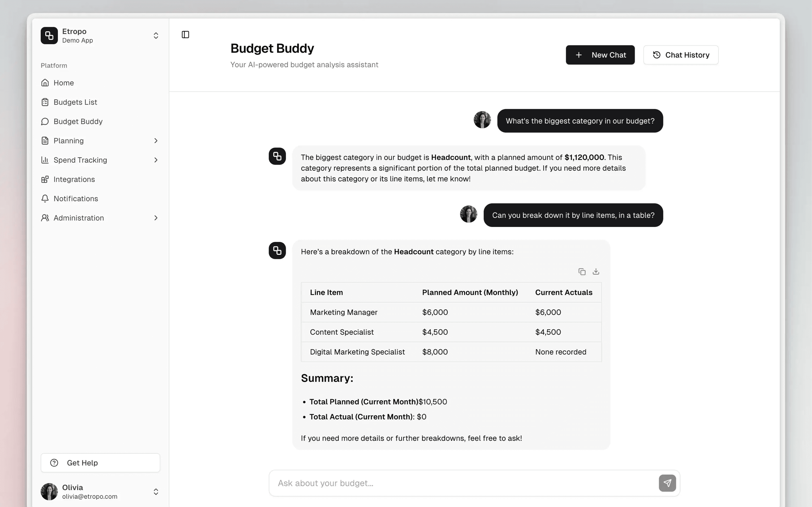Click the Get Help button
812x507 pixels.
tap(100, 463)
